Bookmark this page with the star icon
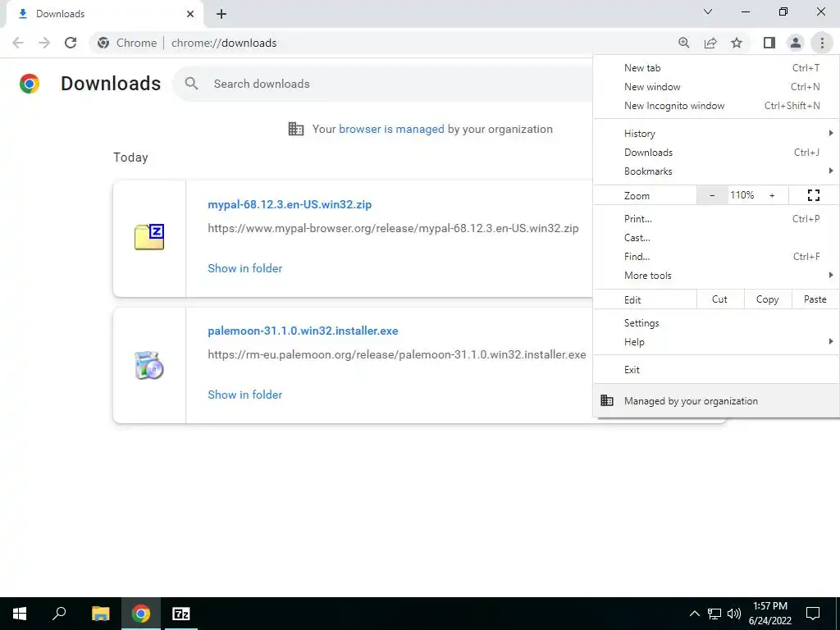 [737, 43]
